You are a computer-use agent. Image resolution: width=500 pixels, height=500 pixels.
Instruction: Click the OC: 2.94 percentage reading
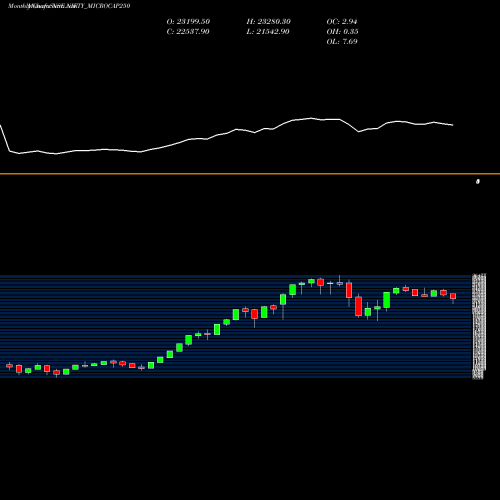[342, 22]
